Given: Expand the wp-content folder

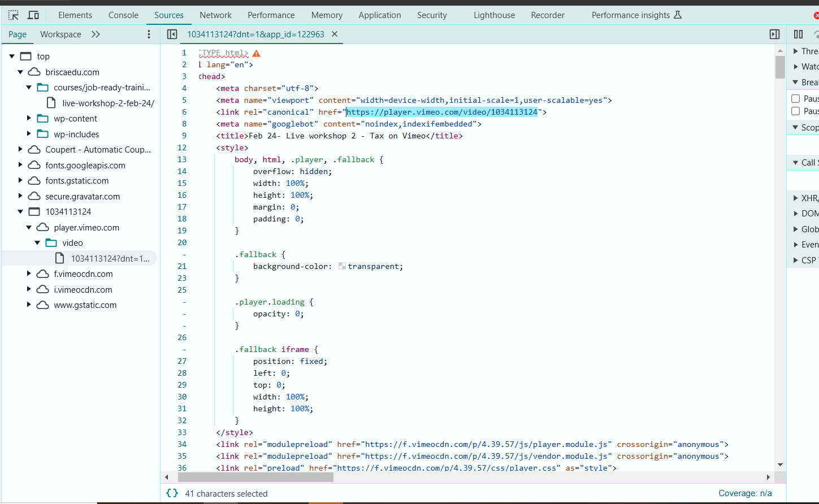Looking at the screenshot, I should click(x=29, y=118).
